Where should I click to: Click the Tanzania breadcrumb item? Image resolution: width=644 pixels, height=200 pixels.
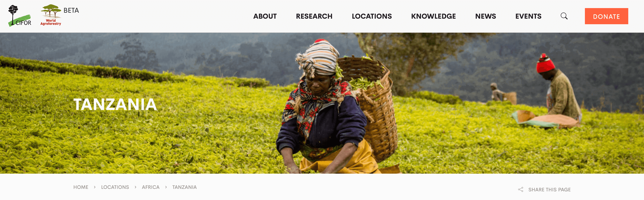(184, 187)
